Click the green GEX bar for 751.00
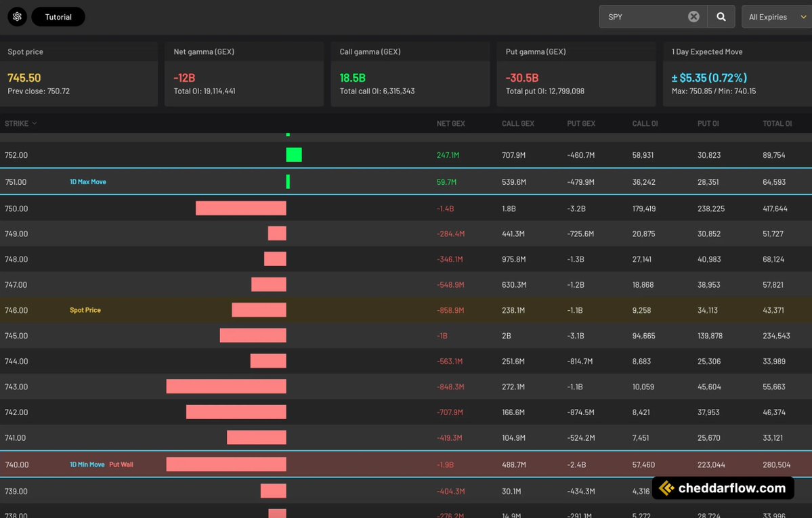Screen dimensions: 812x518 288,181
